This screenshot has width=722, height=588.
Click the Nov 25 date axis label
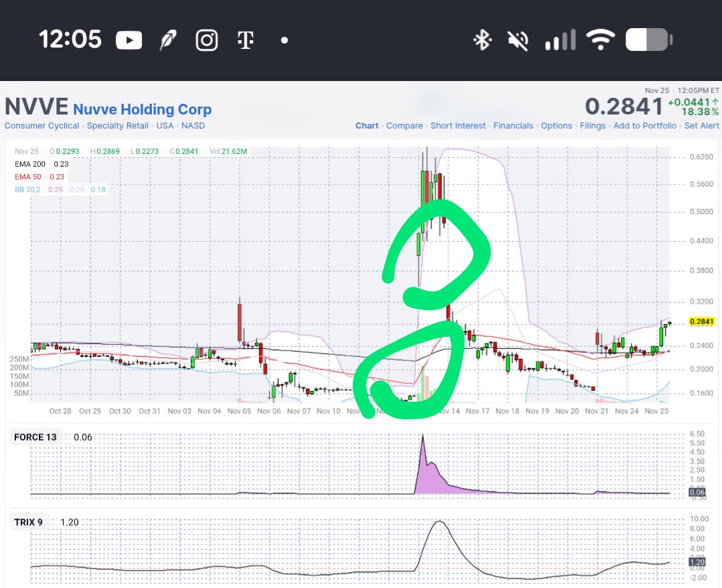click(656, 411)
